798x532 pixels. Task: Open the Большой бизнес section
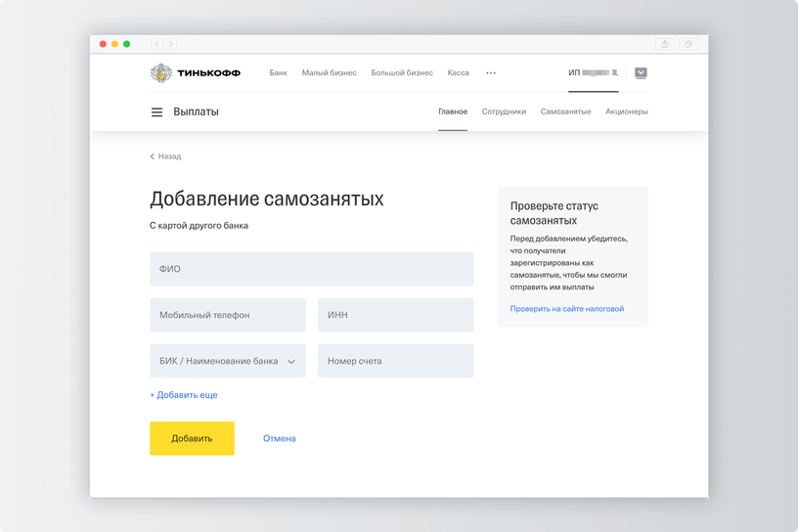tap(402, 72)
